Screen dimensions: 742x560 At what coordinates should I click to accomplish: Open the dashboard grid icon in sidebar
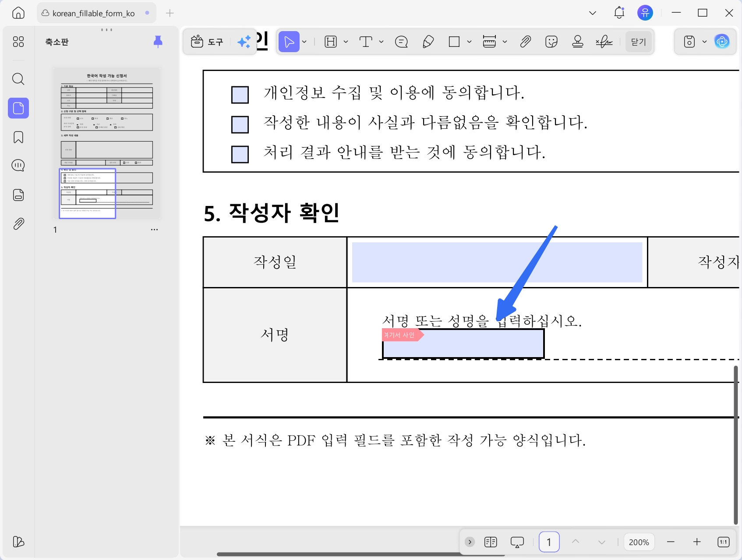[x=18, y=42]
